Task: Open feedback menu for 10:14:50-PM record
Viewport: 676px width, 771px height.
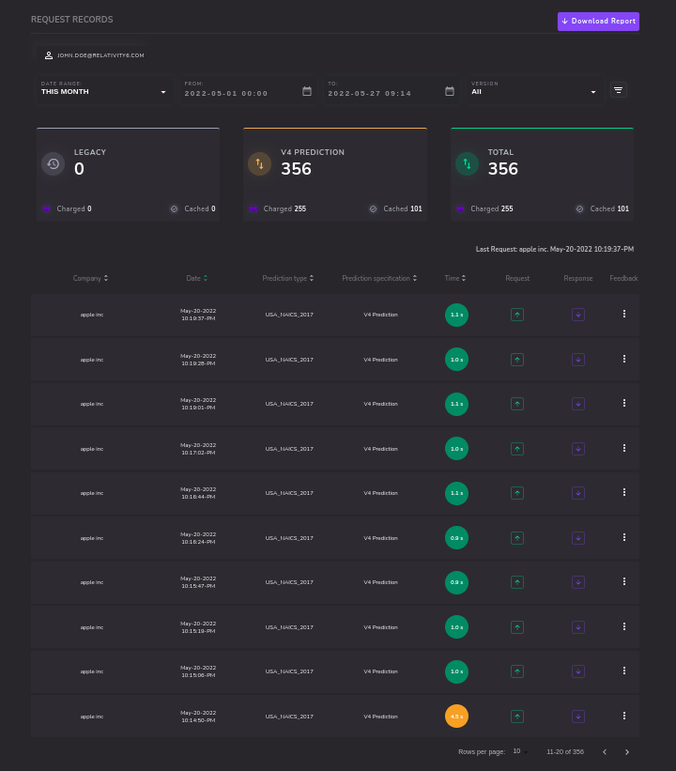Action: [624, 715]
